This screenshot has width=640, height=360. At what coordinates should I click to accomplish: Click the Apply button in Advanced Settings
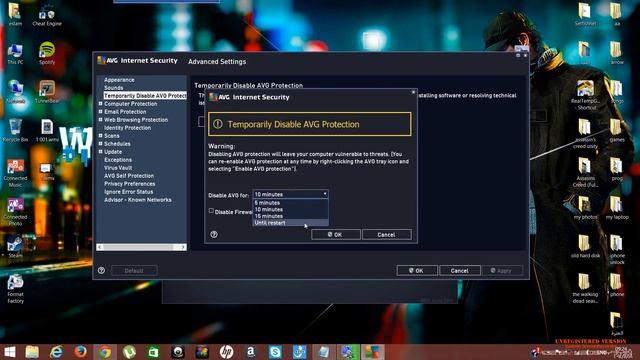point(502,271)
